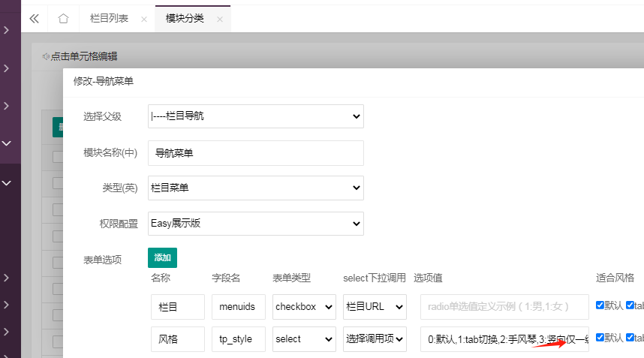Open the 栏目URL select dropdown
This screenshot has width=644, height=358.
pos(375,306)
